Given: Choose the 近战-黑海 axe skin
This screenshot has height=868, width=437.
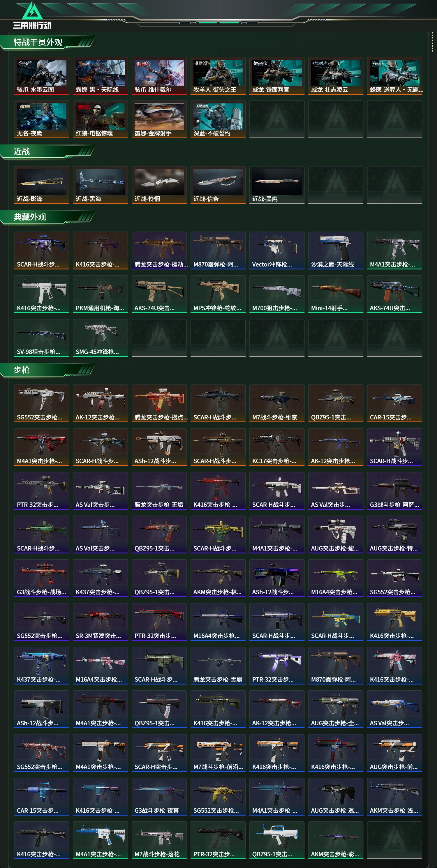Looking at the screenshot, I should pyautogui.click(x=101, y=185).
